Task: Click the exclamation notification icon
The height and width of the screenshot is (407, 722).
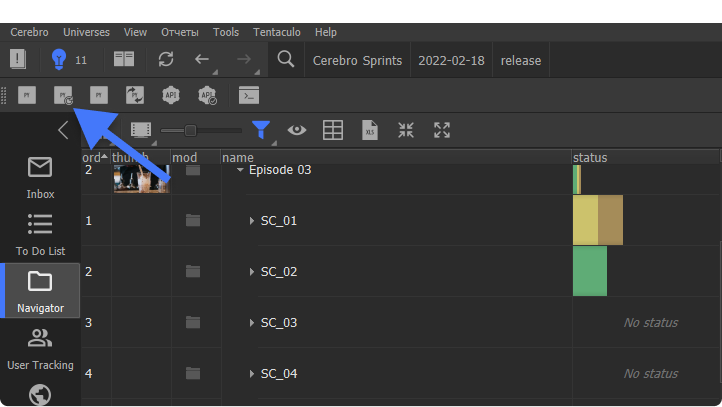Action: (17, 59)
